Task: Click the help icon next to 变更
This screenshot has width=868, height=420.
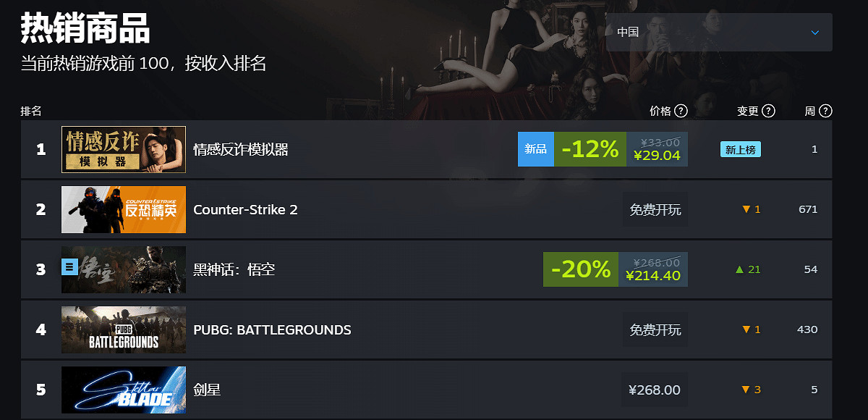Action: tap(768, 111)
